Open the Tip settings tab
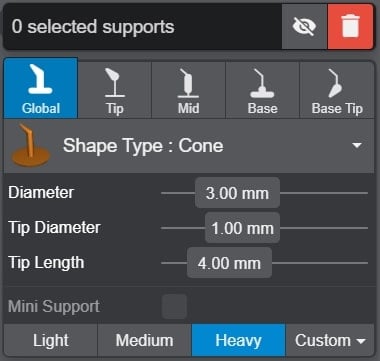Viewport: 380px width, 361px height. [x=115, y=90]
